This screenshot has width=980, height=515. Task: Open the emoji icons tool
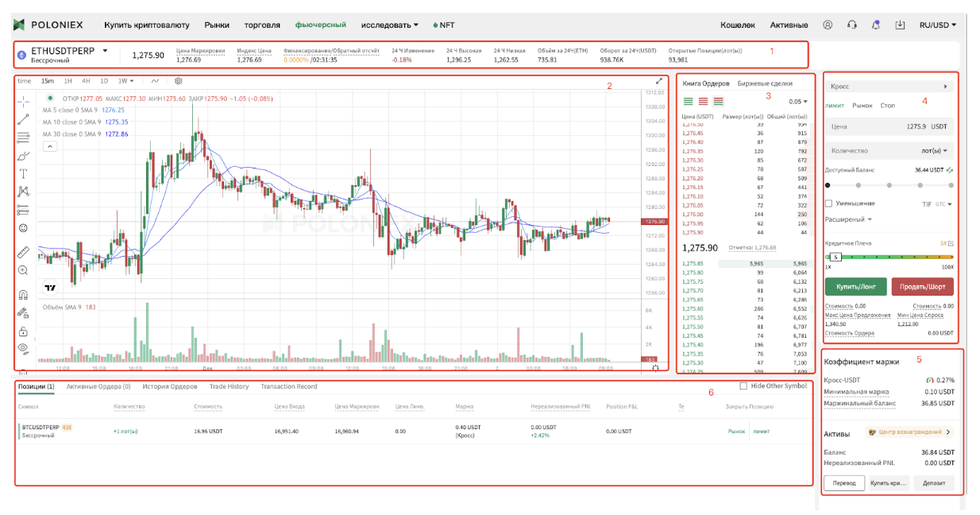click(24, 228)
